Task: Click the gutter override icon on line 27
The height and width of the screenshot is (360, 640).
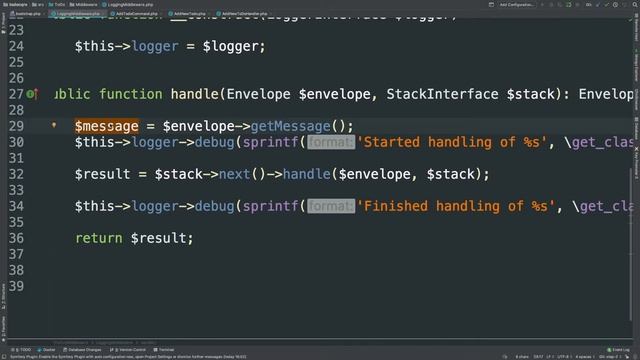Action: (x=32, y=94)
